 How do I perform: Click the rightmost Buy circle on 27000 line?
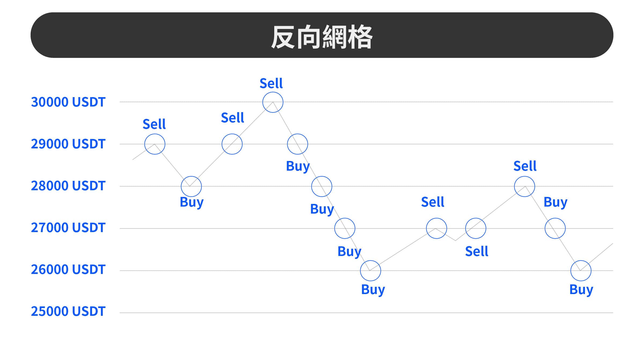click(x=555, y=228)
